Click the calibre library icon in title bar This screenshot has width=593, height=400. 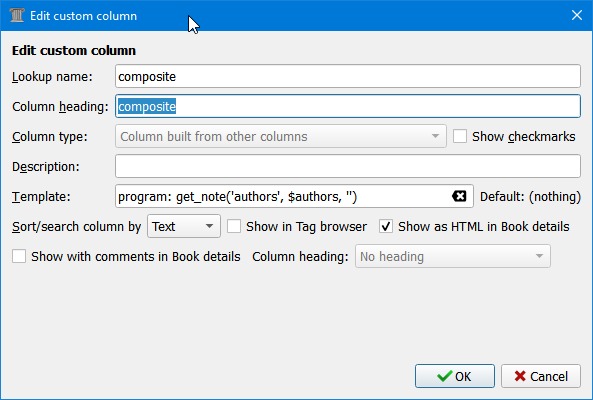pos(17,16)
